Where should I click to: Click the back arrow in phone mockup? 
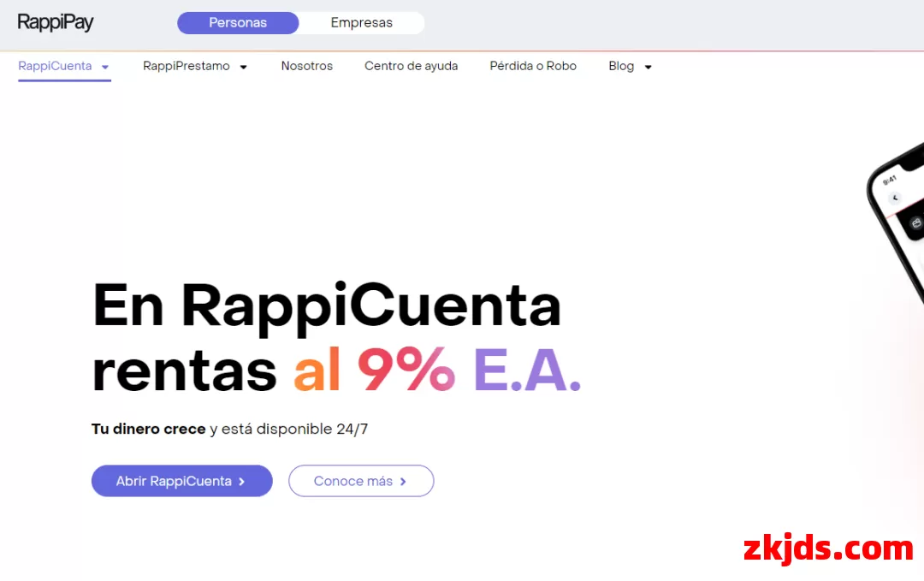tap(895, 198)
